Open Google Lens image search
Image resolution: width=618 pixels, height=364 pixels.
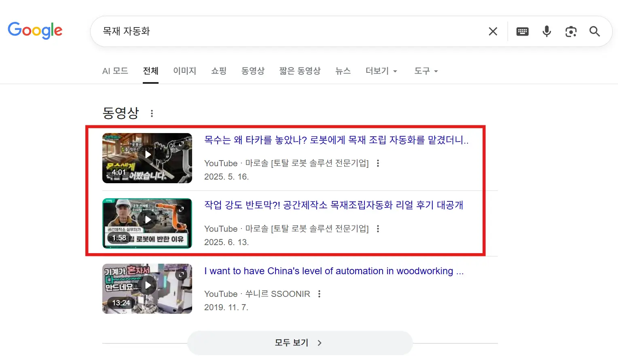tap(571, 32)
